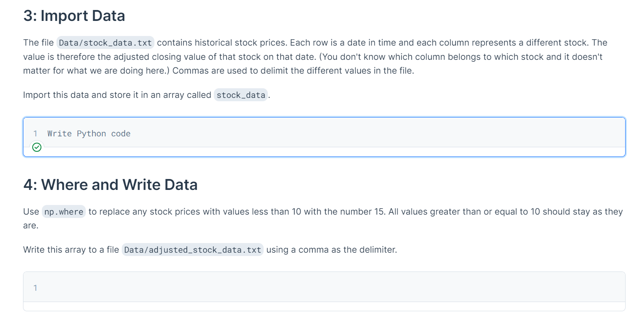Activate the first code cell editor
644x315 pixels.
click(167, 133)
